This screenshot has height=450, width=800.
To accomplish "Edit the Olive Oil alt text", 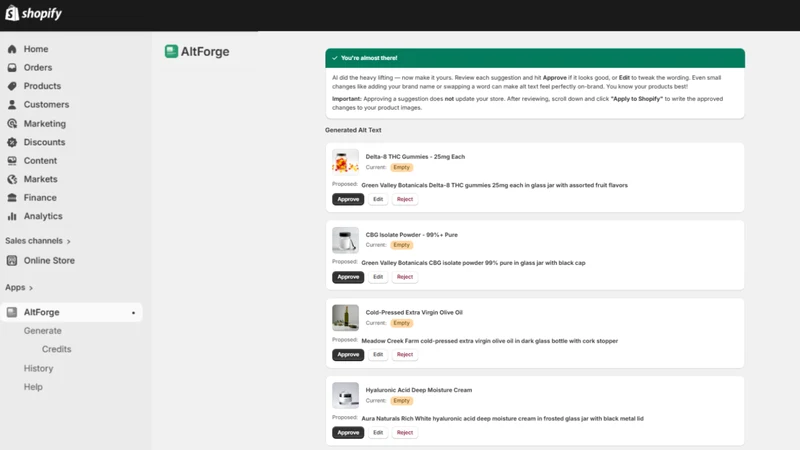I will click(x=378, y=355).
